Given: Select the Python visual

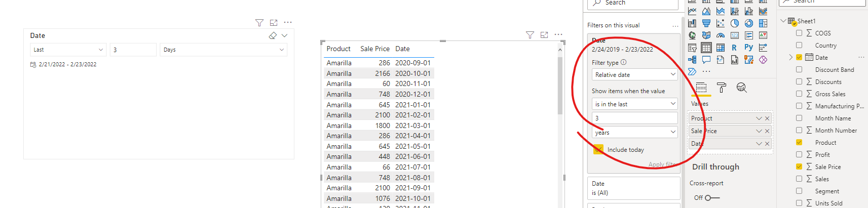Looking at the screenshot, I should tap(749, 48).
